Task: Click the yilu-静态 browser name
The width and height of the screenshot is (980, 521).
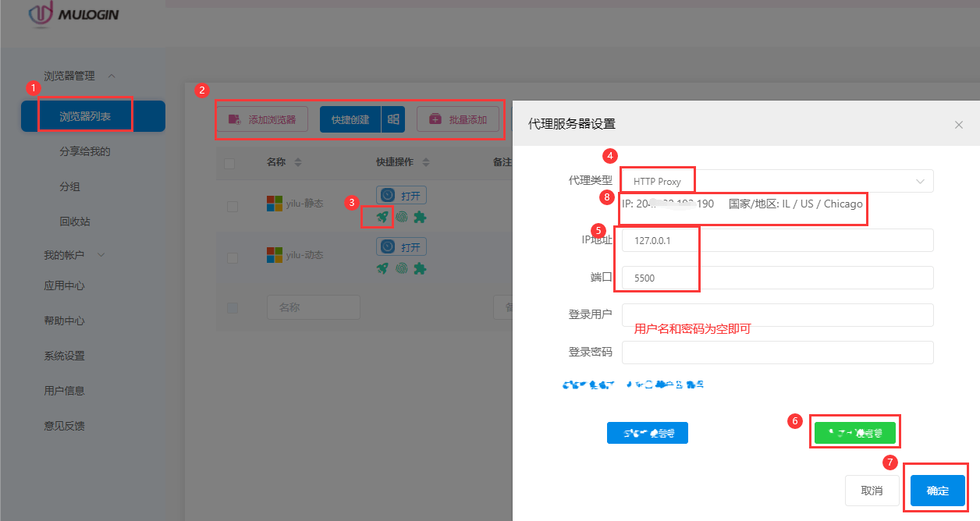Action: [x=304, y=204]
